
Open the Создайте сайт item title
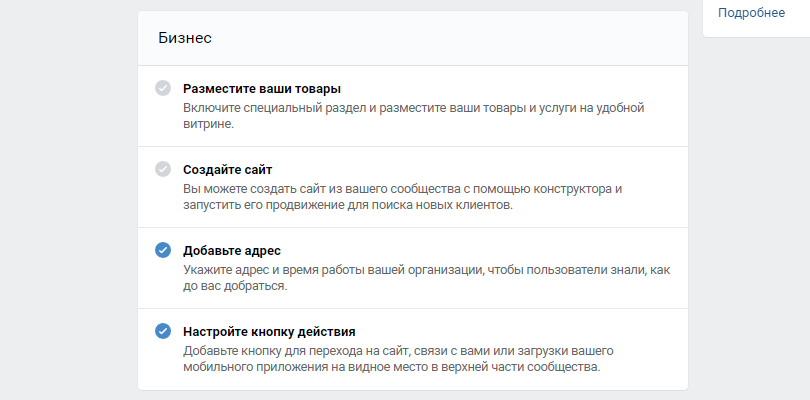pos(227,170)
